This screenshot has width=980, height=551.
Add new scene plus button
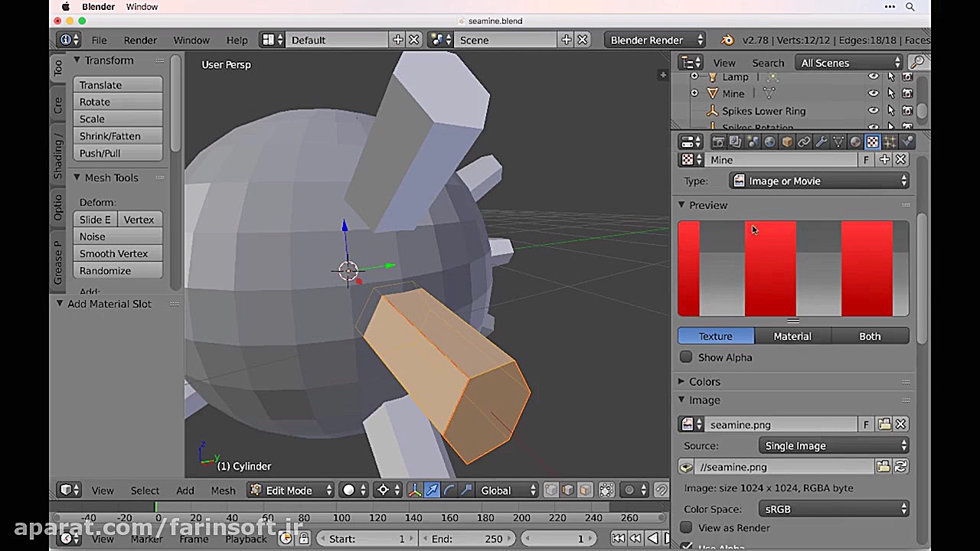click(567, 40)
